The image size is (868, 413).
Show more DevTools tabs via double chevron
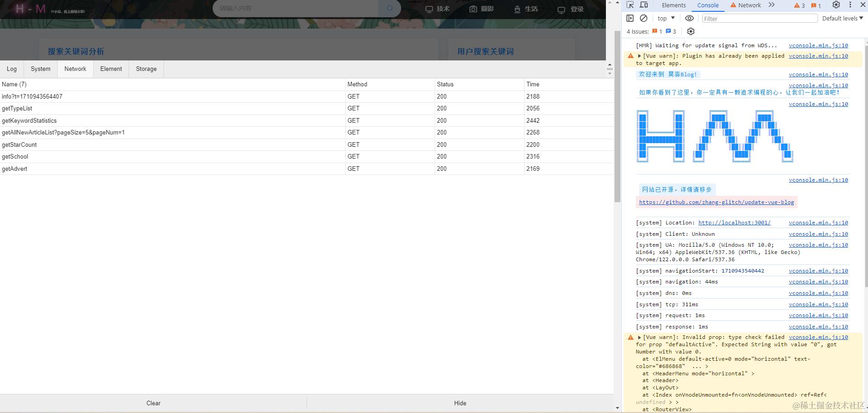(772, 5)
